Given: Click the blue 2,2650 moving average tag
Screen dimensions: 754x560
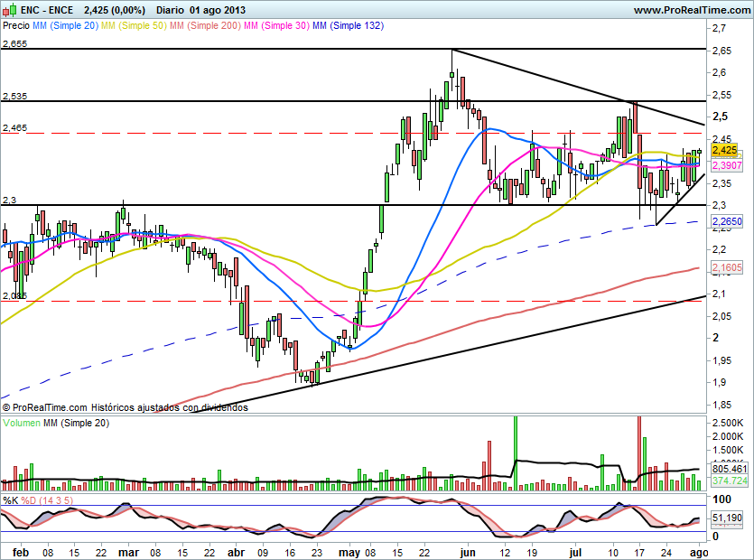Looking at the screenshot, I should [727, 221].
